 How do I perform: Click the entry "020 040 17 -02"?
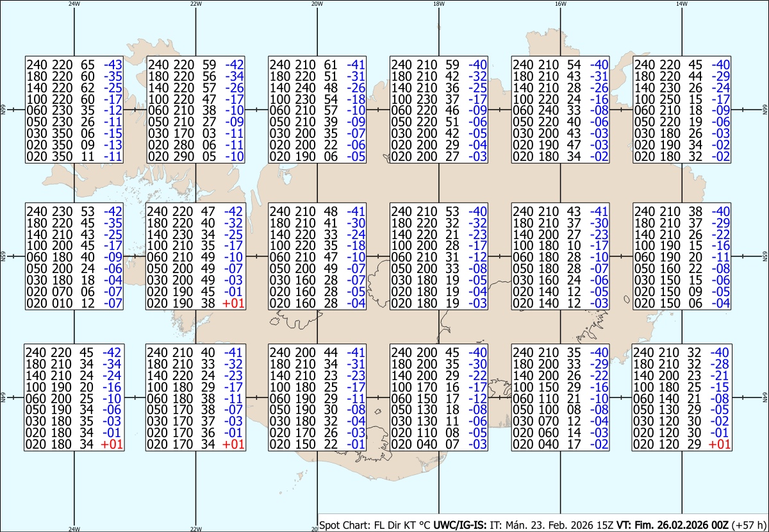point(561,444)
